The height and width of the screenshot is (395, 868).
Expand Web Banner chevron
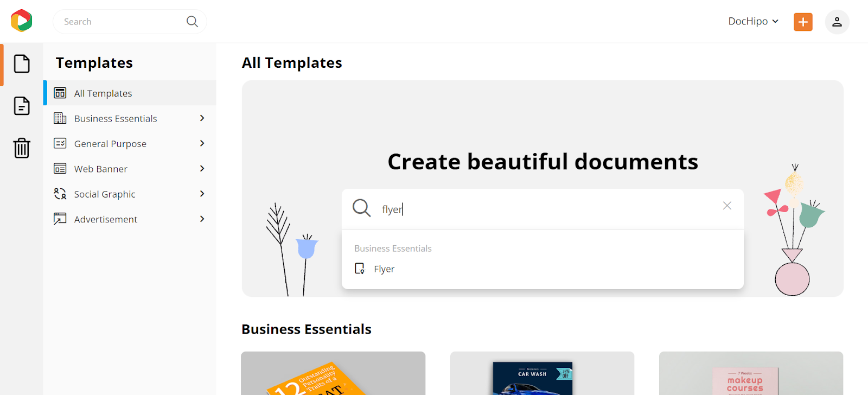202,169
